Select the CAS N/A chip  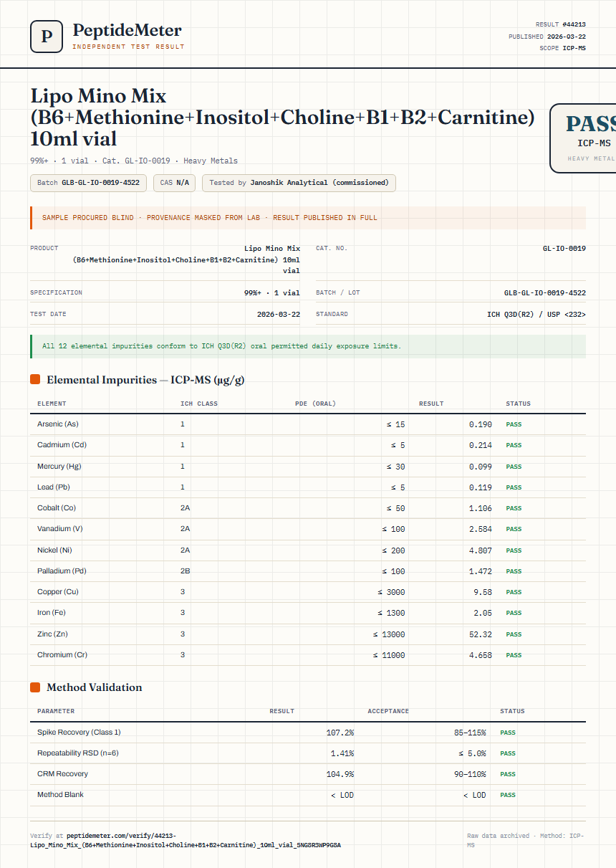pos(175,183)
